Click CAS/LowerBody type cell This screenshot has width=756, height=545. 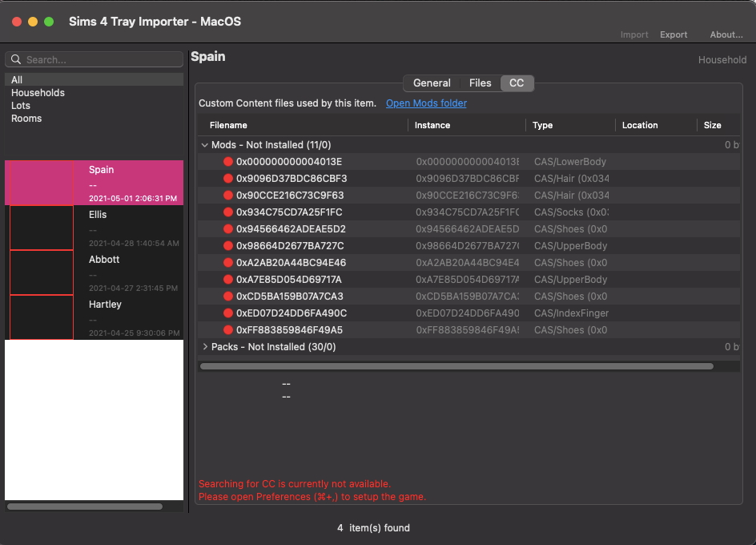pos(570,162)
